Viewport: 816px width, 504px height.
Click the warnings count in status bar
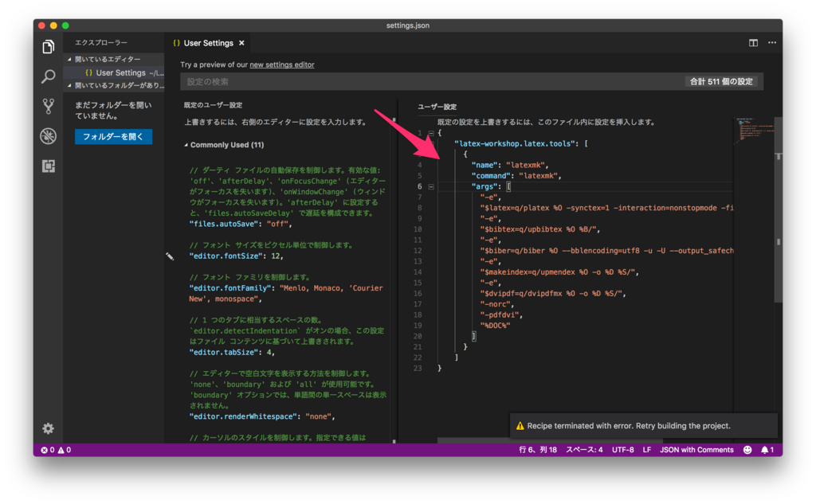[x=64, y=450]
